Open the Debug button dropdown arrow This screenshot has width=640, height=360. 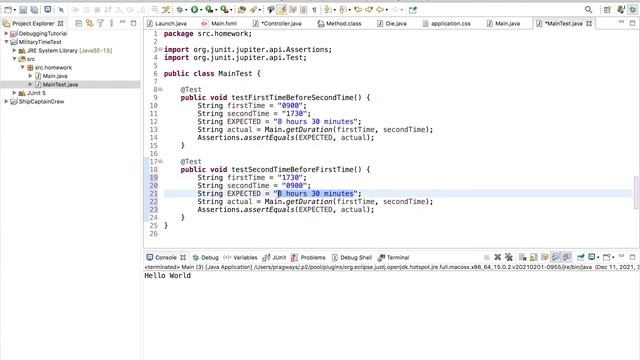tap(186, 10)
